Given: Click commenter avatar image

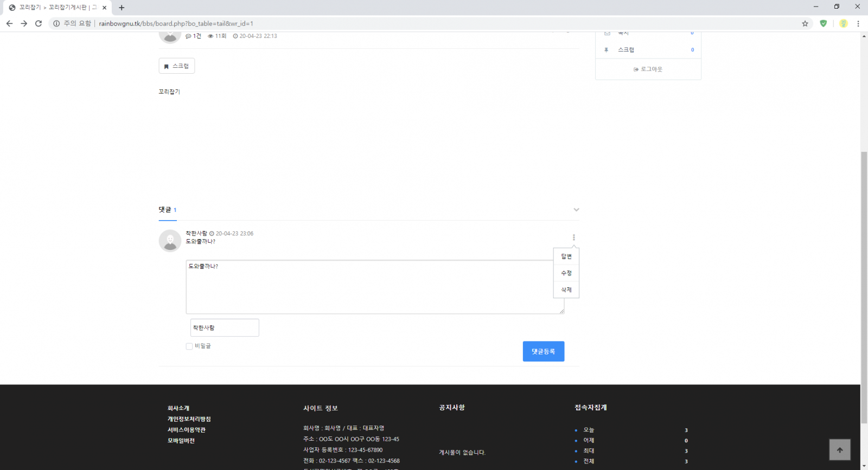Looking at the screenshot, I should point(170,241).
